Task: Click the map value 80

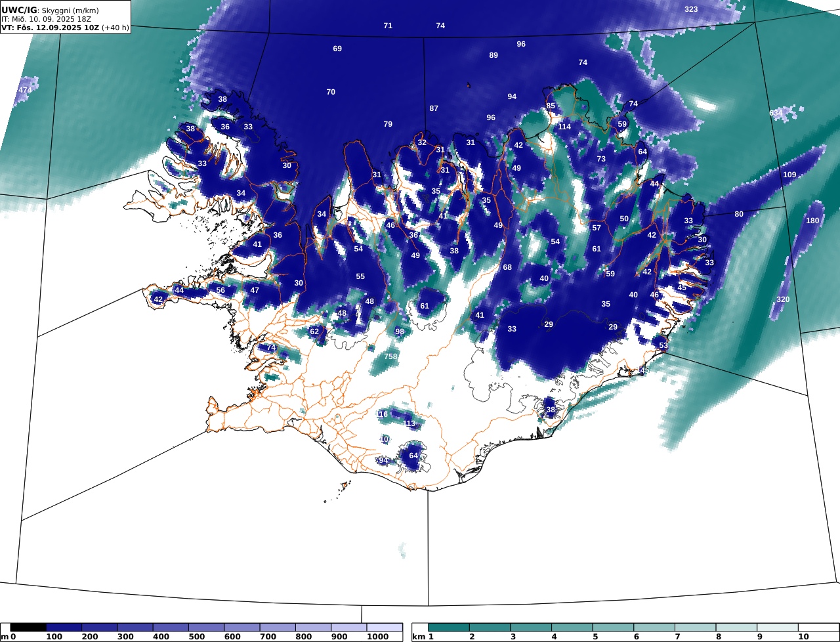Action: (739, 214)
